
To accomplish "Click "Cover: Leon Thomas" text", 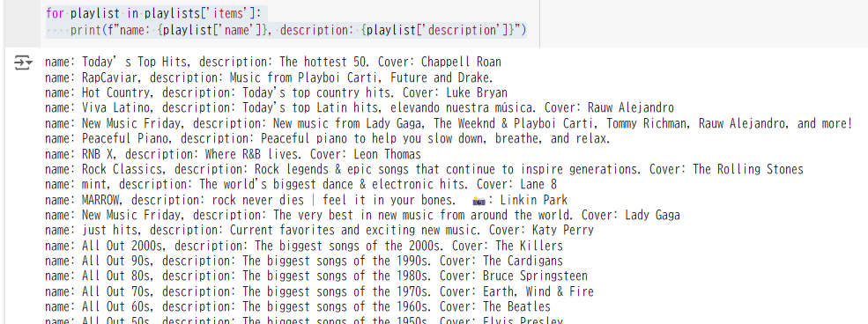I will [366, 154].
